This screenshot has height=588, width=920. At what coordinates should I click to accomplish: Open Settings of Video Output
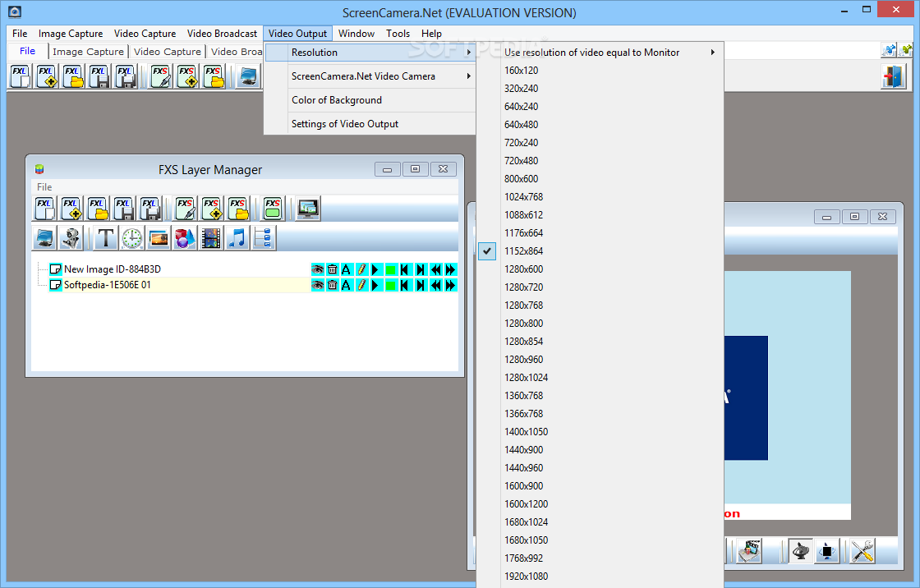pyautogui.click(x=370, y=124)
